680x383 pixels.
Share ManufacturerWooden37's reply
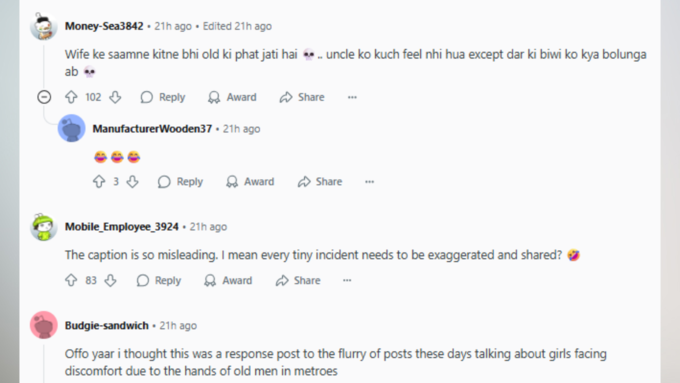click(x=320, y=181)
